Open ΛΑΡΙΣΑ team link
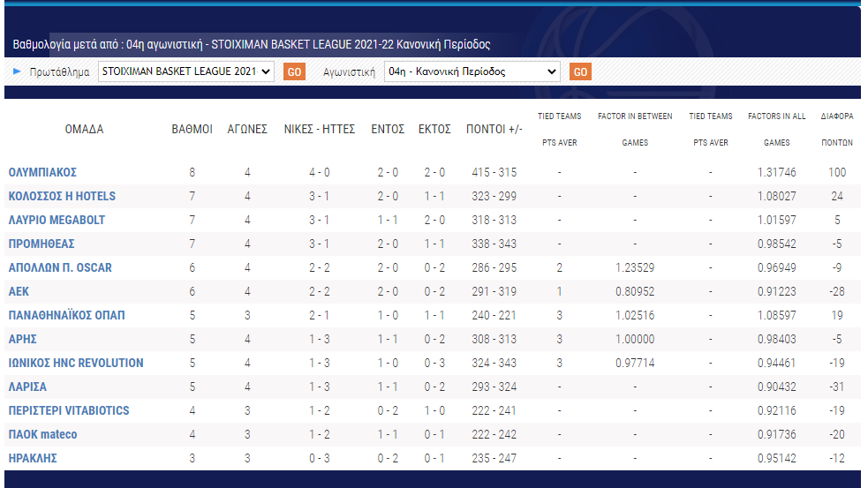Image resolution: width=868 pixels, height=488 pixels. [27, 387]
